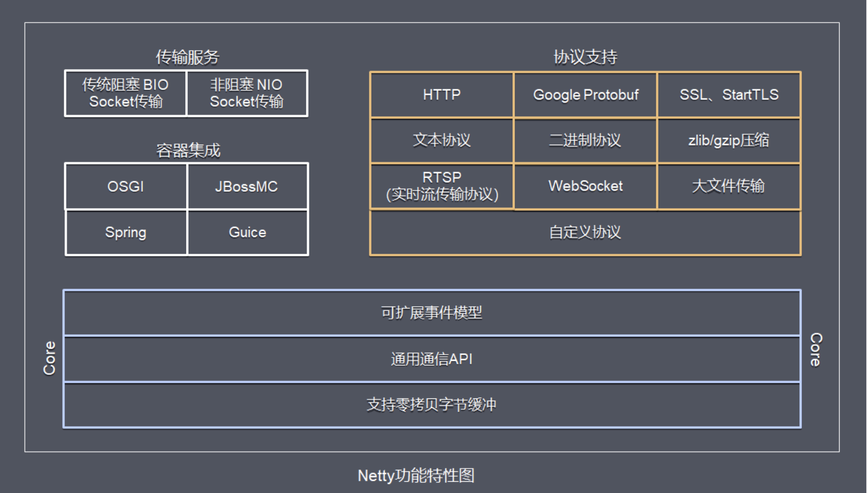Viewport: 868px width, 493px height.
Task: Click the 传输服务 heading
Action: click(187, 57)
